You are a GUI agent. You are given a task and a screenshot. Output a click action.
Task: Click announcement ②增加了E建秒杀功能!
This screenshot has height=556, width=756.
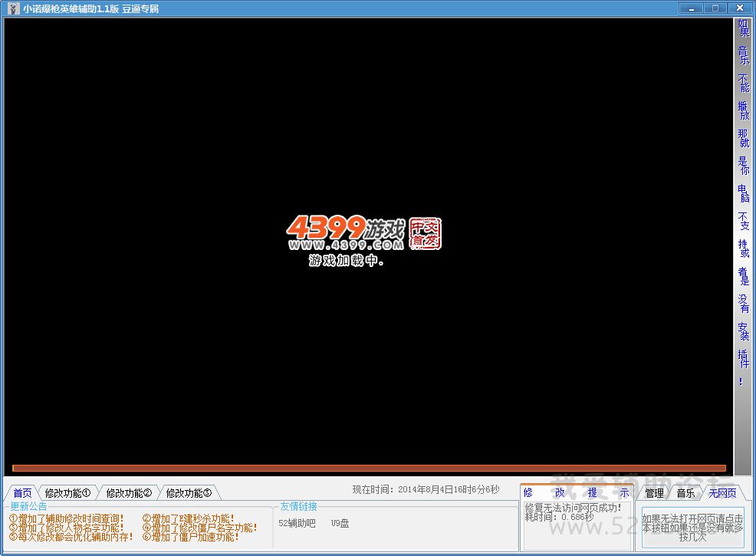pos(189,518)
